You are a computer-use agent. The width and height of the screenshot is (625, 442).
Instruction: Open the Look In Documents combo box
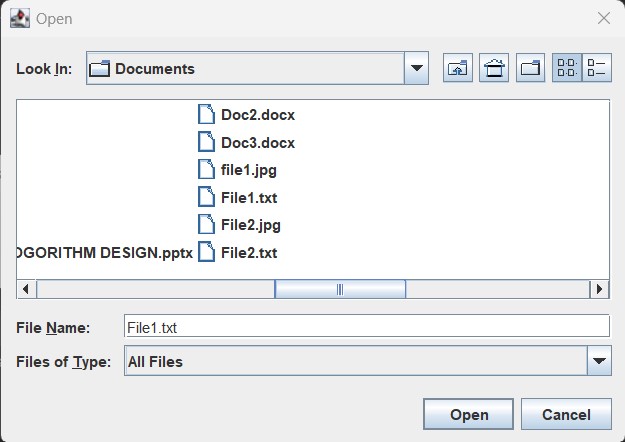[x=257, y=68]
